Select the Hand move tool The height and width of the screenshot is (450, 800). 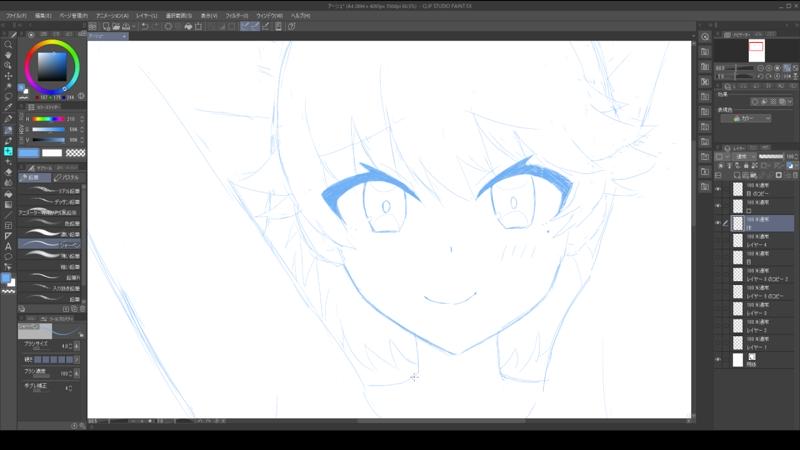[8, 55]
